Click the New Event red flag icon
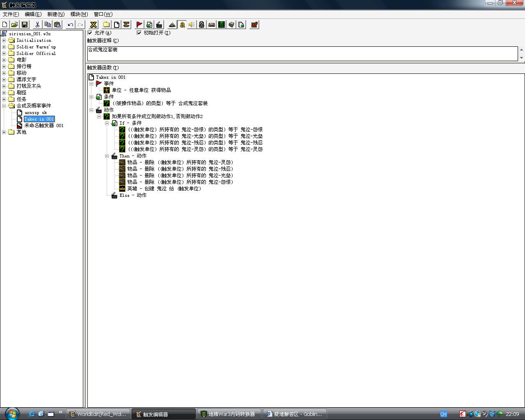The image size is (525, 420). tap(139, 25)
